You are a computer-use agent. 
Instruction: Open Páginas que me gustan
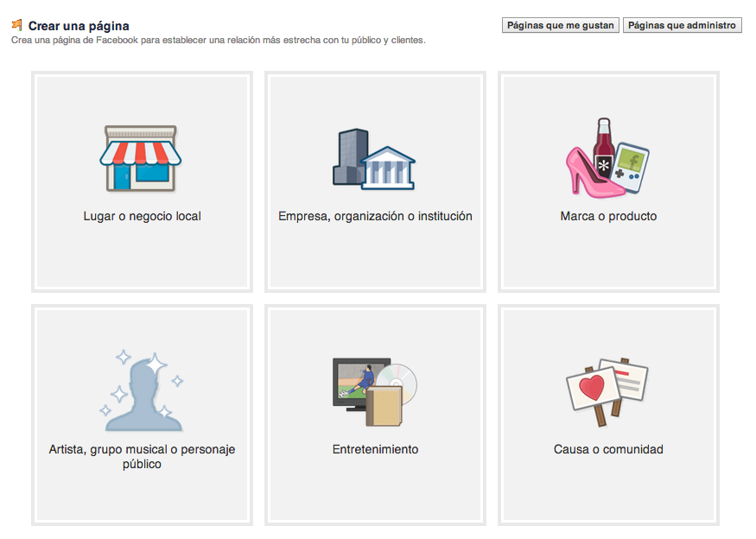(560, 25)
